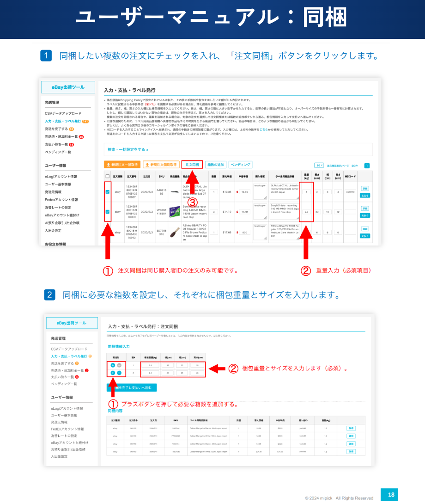The image size is (425, 504).
Task: Uncheck the OLFA order row checkbox
Action: coord(108,192)
